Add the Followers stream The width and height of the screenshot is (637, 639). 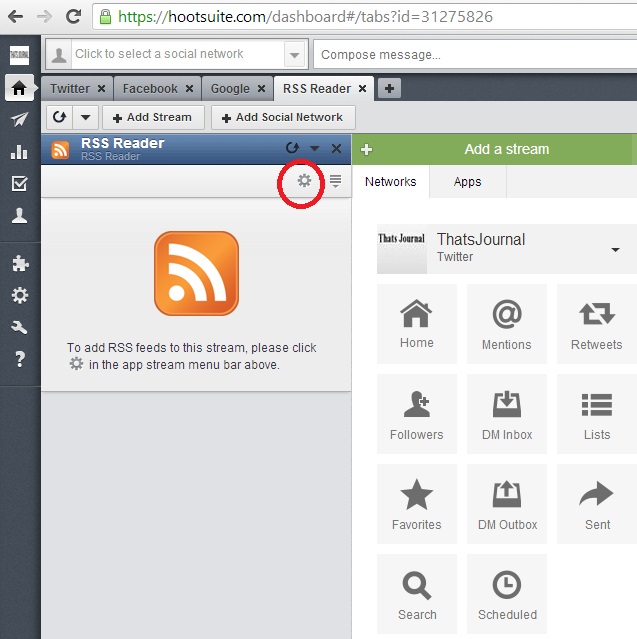coord(417,414)
